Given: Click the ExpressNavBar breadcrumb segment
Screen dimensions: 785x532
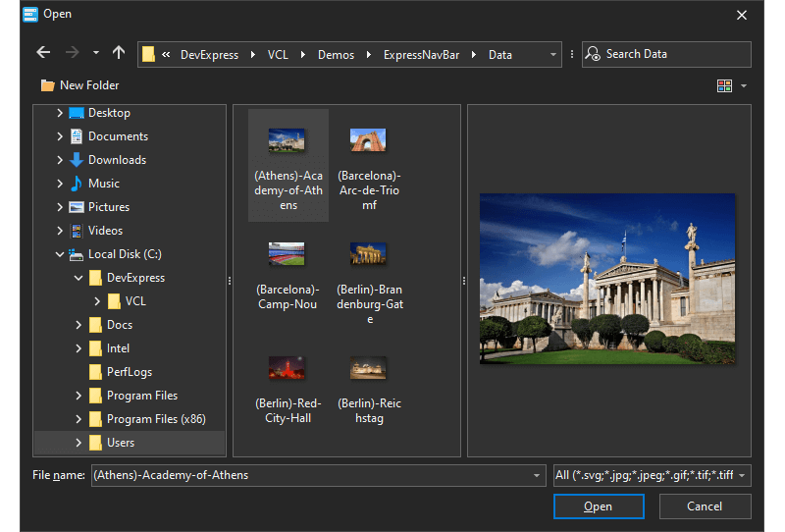Looking at the screenshot, I should pos(419,55).
